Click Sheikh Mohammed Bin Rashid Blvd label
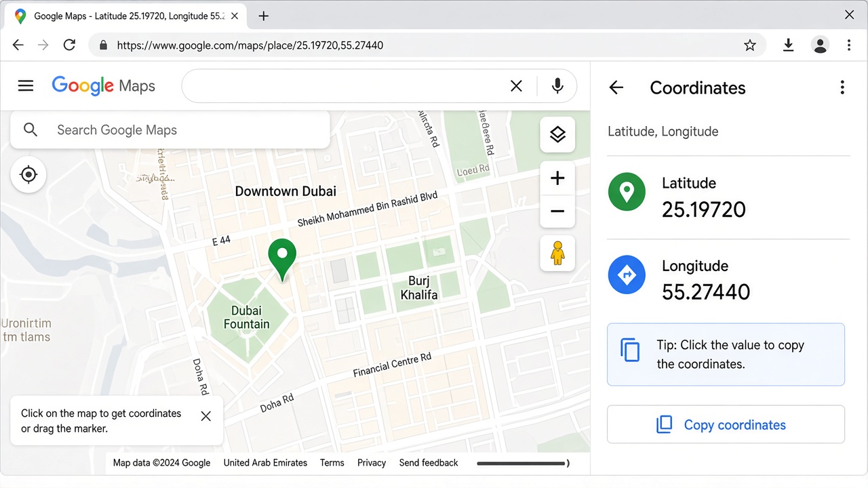Screen dimensions: 868x488 point(368,209)
